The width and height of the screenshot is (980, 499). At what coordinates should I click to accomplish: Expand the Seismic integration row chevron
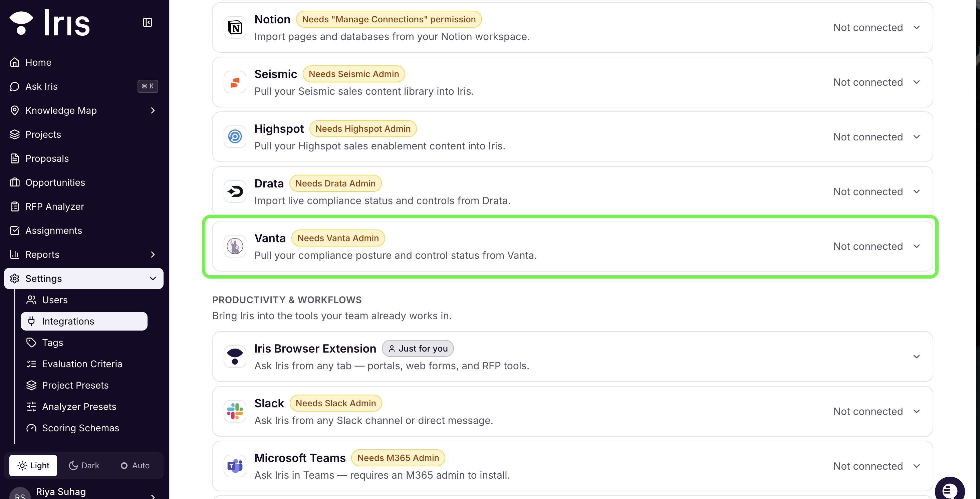coord(917,82)
